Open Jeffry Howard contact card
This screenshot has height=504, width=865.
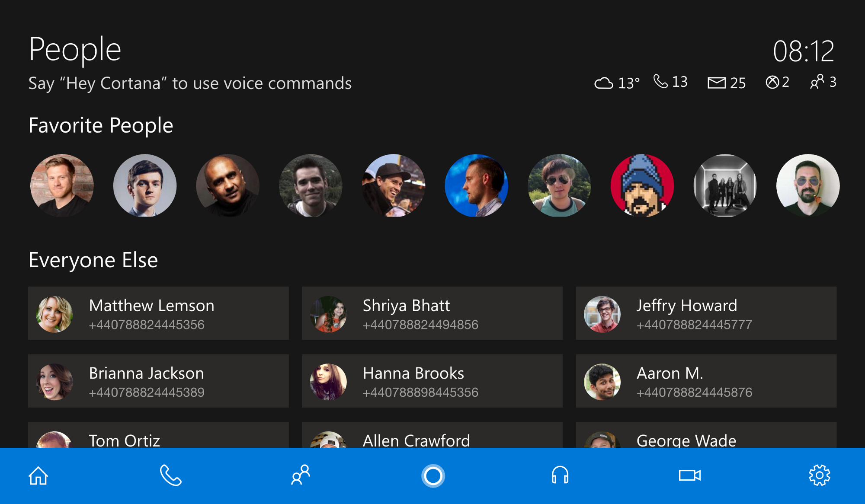click(x=706, y=313)
